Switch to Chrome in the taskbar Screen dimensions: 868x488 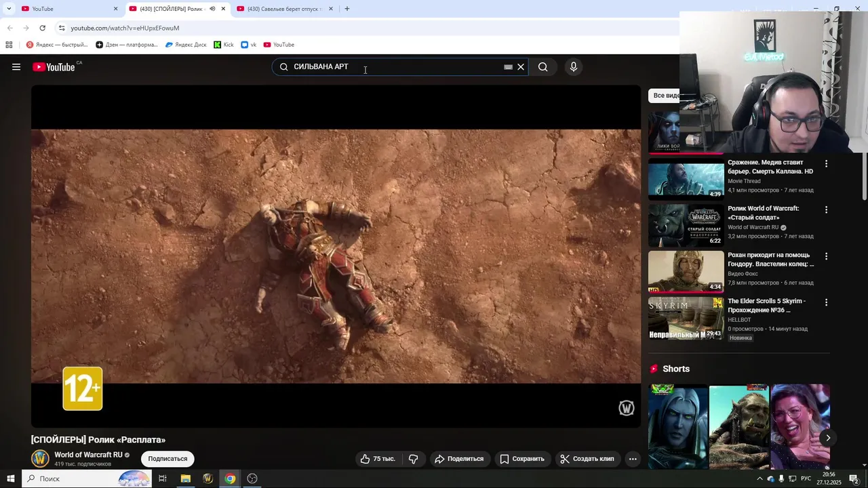230,479
